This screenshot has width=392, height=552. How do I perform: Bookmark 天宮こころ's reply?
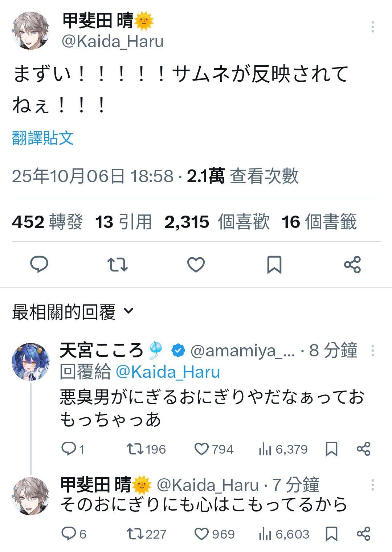(x=332, y=449)
